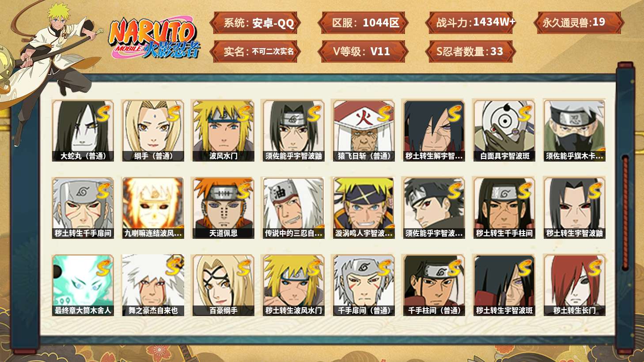The width and height of the screenshot is (644, 362).
Task: Select the 白面具宇智波斑 masked portrait
Action: click(x=504, y=131)
